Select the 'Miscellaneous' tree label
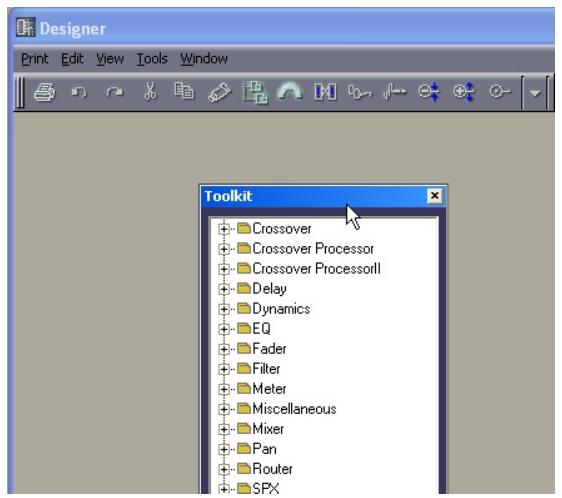 click(x=294, y=409)
